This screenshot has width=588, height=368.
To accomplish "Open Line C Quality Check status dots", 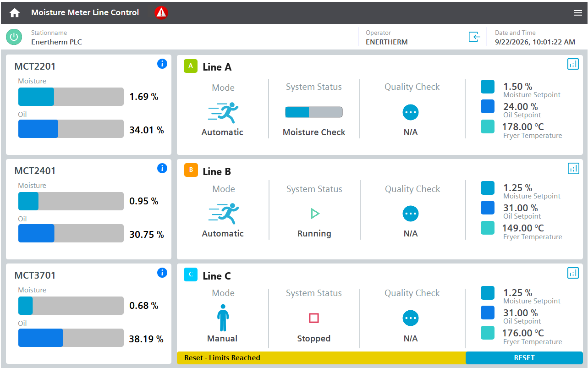I will (411, 318).
